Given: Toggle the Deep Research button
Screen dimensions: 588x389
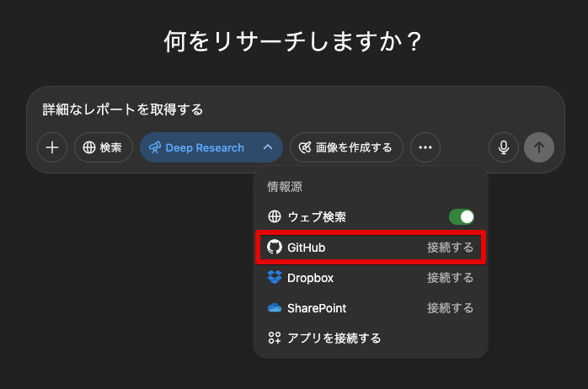Looking at the screenshot, I should coord(197,147).
